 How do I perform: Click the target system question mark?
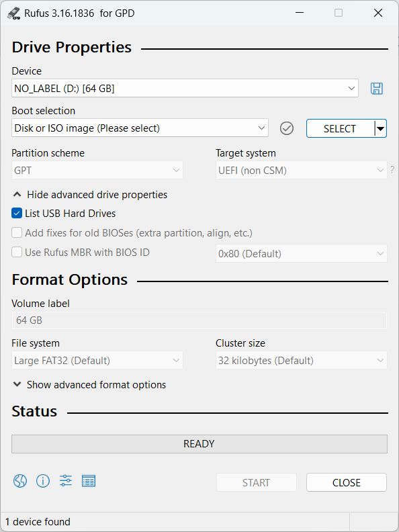(392, 170)
